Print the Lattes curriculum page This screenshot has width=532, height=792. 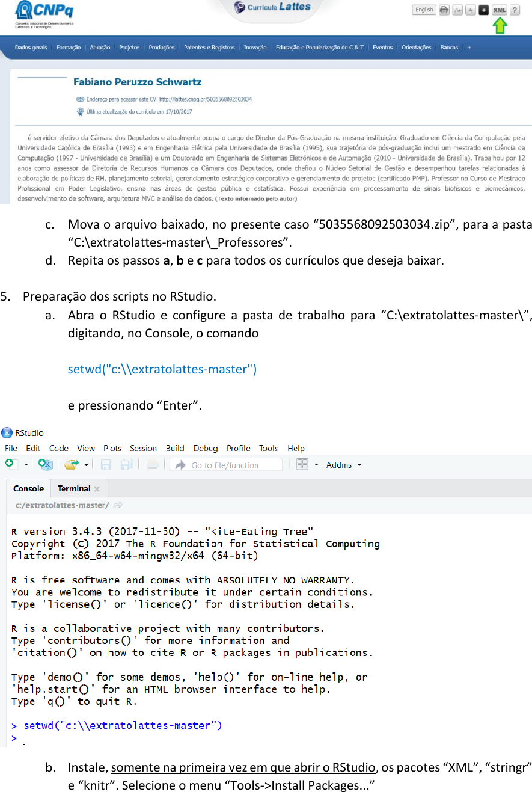coord(444,10)
